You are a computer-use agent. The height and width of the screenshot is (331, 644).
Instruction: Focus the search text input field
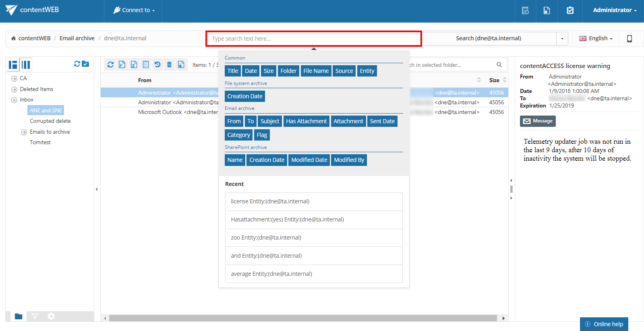[x=313, y=39]
